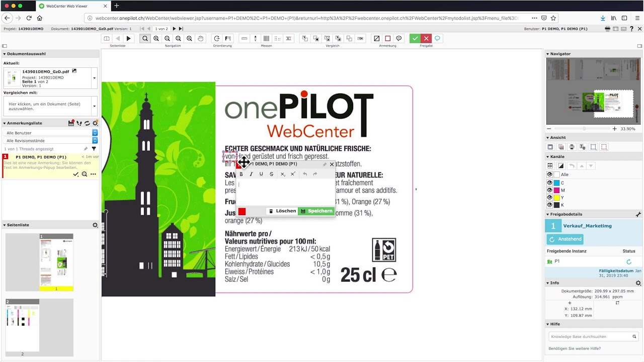644x362 pixels.
Task: Open a new browser tab
Action: [117, 6]
